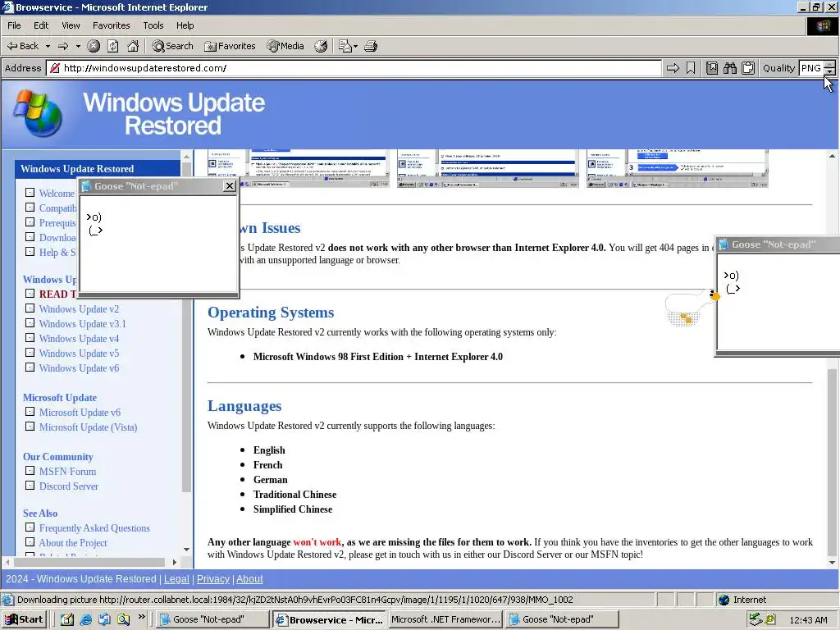The image size is (840, 630).
Task: Open the Tools menu
Action: tap(153, 25)
